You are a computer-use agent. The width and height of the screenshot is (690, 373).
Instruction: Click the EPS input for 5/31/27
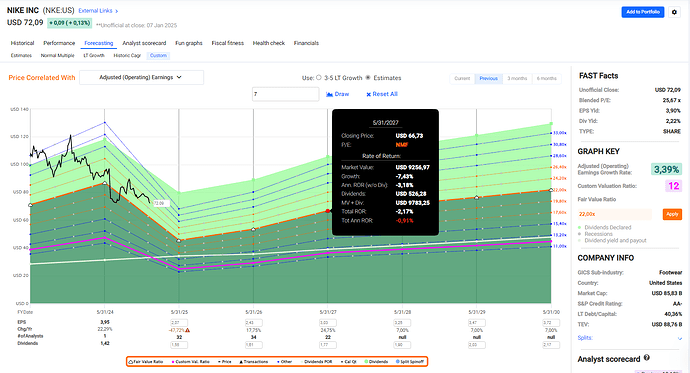[328, 323]
